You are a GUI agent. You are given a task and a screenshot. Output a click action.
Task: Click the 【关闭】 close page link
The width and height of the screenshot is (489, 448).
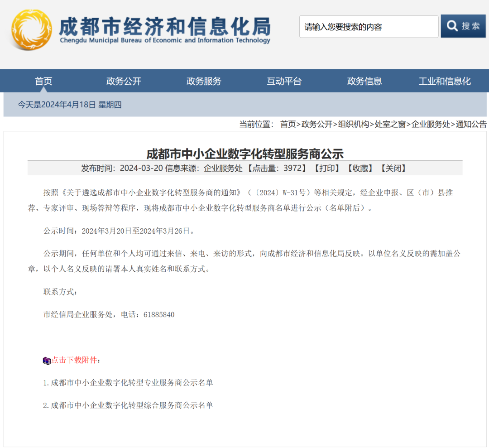pyautogui.click(x=393, y=169)
